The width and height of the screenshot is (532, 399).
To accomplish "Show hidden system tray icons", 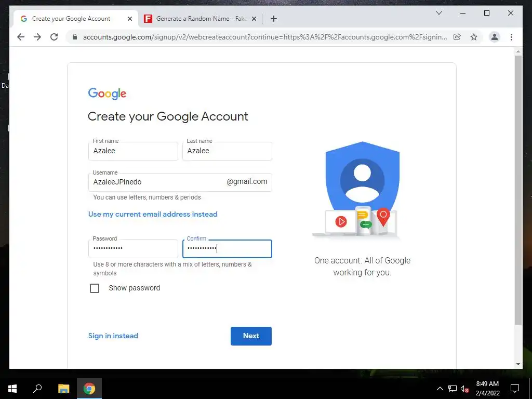I will coord(440,389).
